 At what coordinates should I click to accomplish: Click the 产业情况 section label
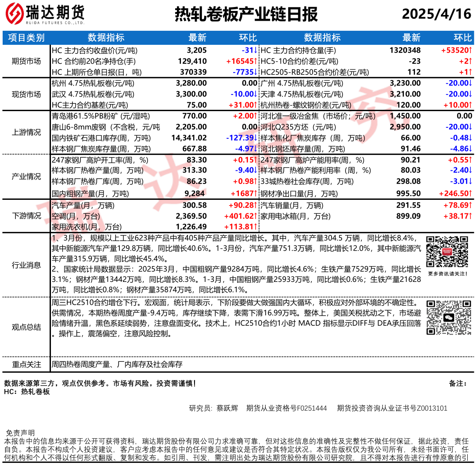[26, 177]
